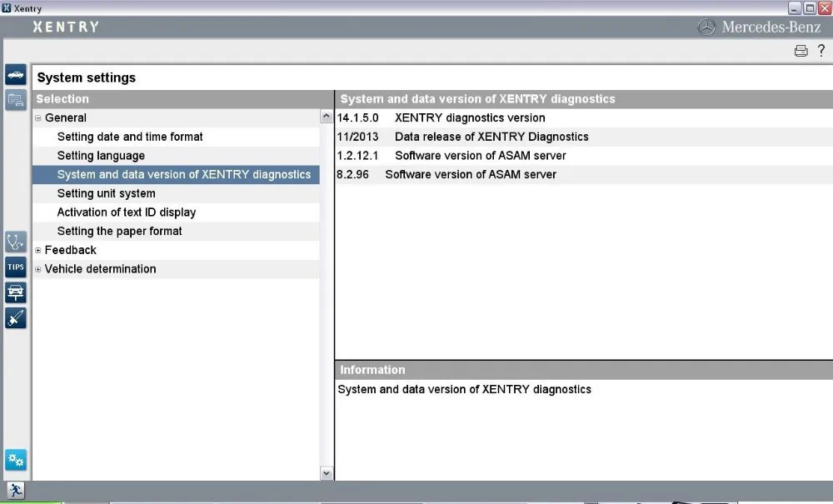
Task: Select System and data version of XENTRY diagnostics
Action: click(x=176, y=175)
